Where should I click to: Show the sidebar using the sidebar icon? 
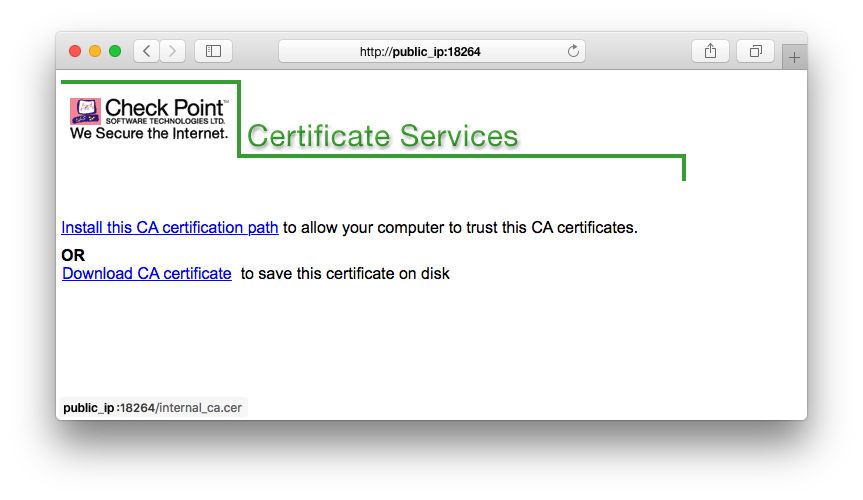pos(214,51)
